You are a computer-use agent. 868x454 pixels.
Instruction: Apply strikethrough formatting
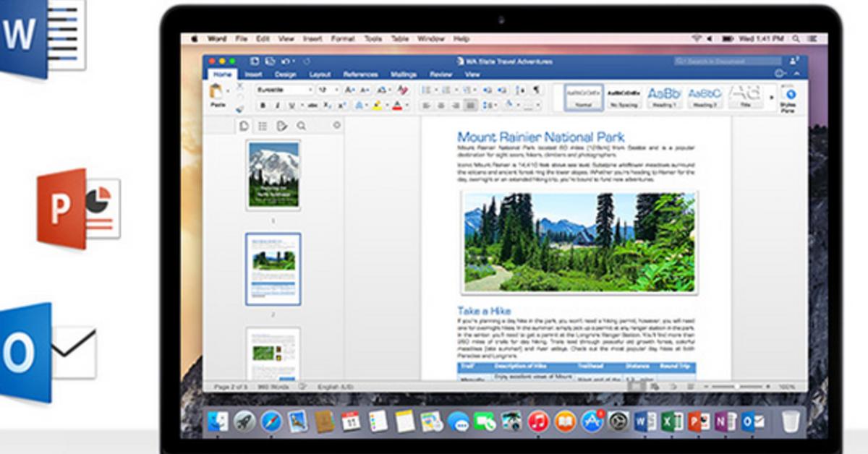click(312, 106)
